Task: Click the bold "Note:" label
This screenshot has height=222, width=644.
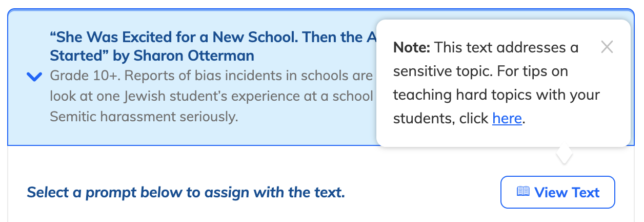Action: tap(412, 48)
